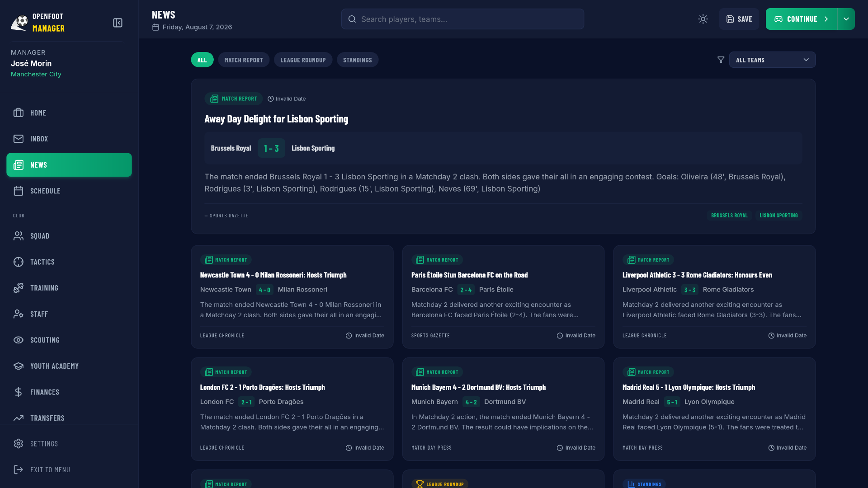Open the Scouting eye icon page
The width and height of the screenshot is (868, 488).
click(19, 340)
